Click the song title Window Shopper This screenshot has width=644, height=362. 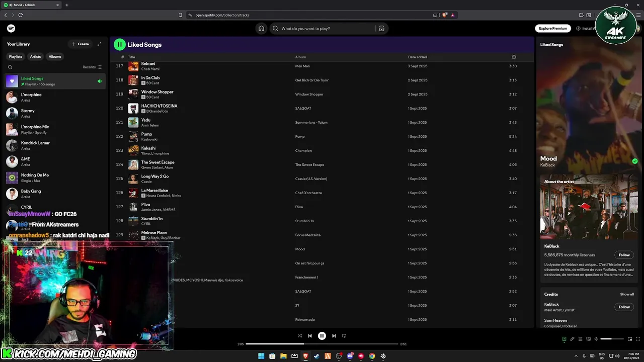(x=157, y=92)
